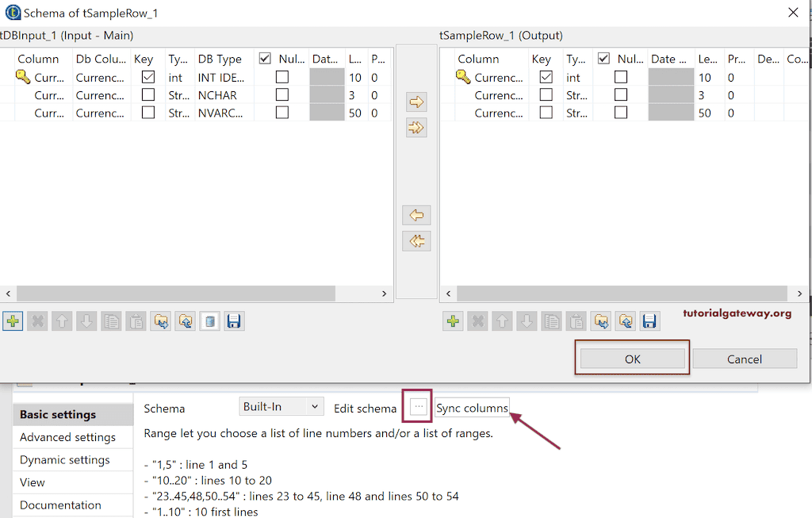Save the output schema to file
The height and width of the screenshot is (518, 812).
(649, 320)
